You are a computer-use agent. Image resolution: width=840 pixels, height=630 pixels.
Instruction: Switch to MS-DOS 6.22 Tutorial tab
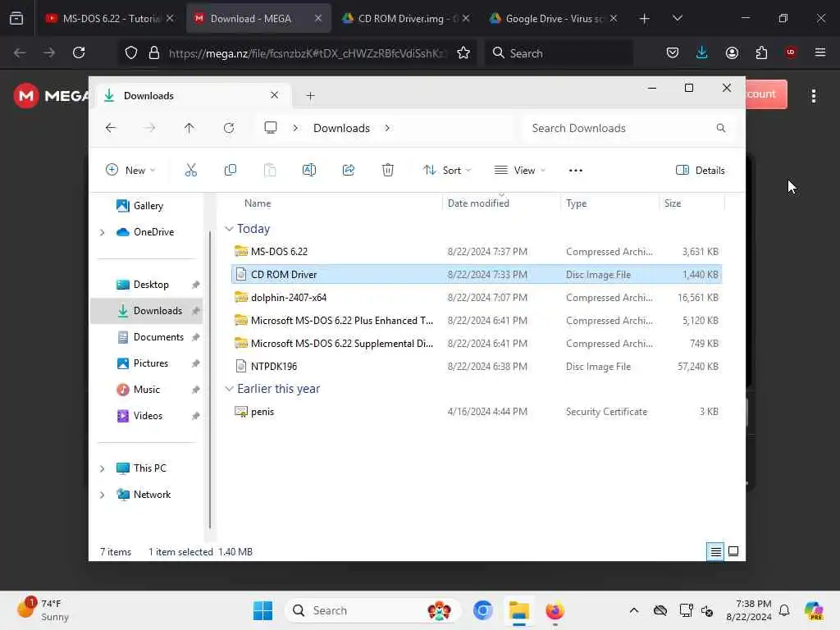coord(110,18)
